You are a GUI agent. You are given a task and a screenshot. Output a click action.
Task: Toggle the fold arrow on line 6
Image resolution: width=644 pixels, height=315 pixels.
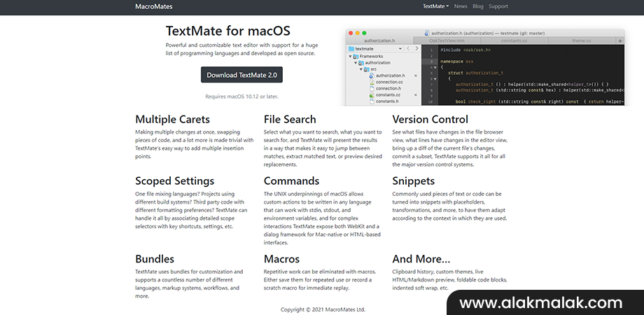[x=435, y=79]
